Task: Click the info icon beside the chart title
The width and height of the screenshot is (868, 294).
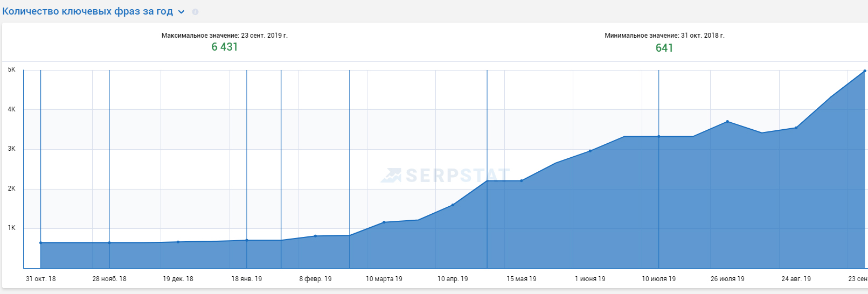Action: [x=196, y=12]
